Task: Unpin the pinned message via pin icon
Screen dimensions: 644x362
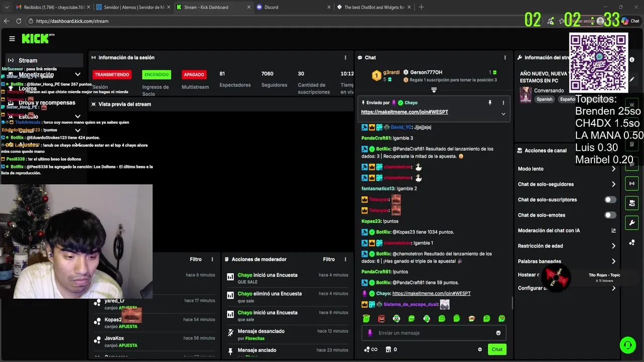Action: coord(490,103)
